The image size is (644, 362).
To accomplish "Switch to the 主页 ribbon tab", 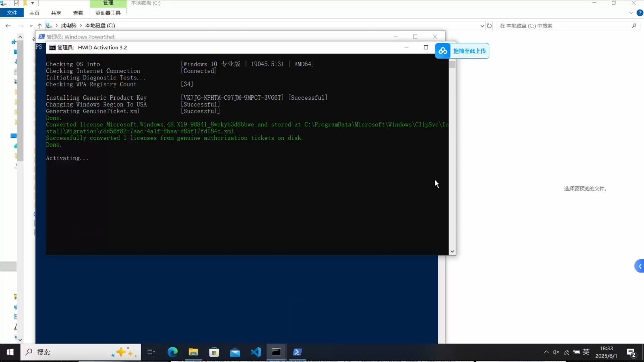I will click(34, 13).
